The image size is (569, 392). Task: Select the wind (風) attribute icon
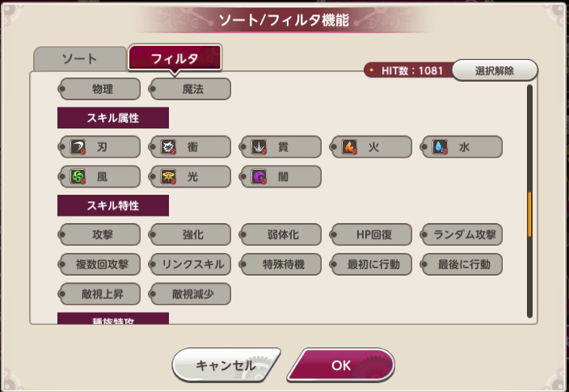click(78, 176)
